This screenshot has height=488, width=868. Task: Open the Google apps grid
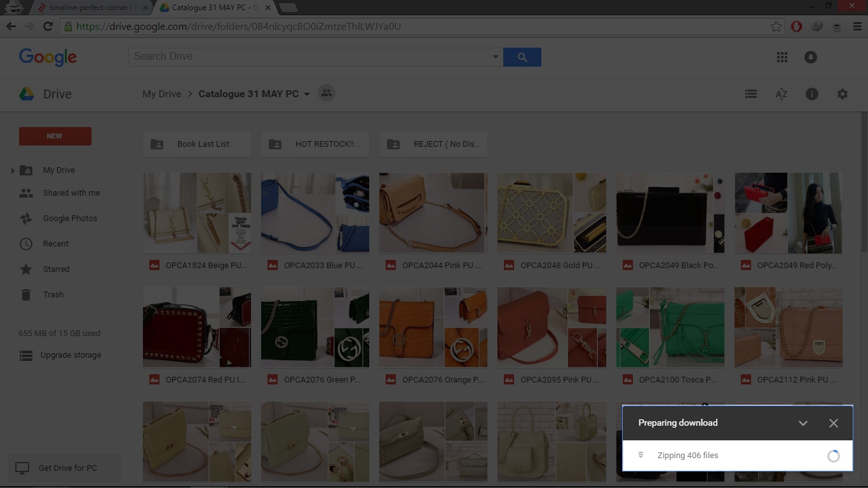pos(782,57)
